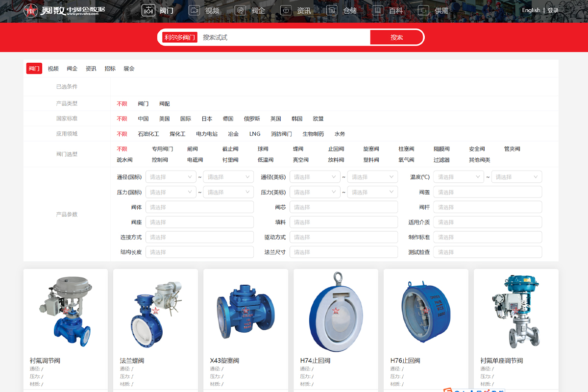Click the red 搜索 button
The width and height of the screenshot is (588, 392).
(396, 37)
